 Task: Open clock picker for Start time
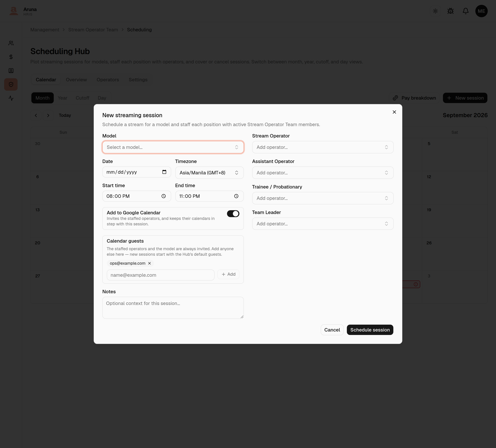tap(163, 196)
